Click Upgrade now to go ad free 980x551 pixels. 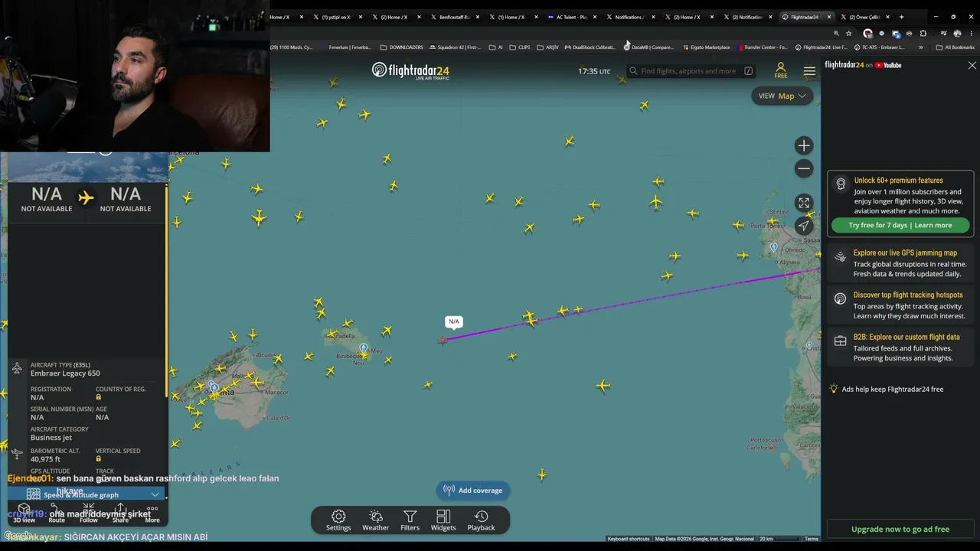[900, 529]
